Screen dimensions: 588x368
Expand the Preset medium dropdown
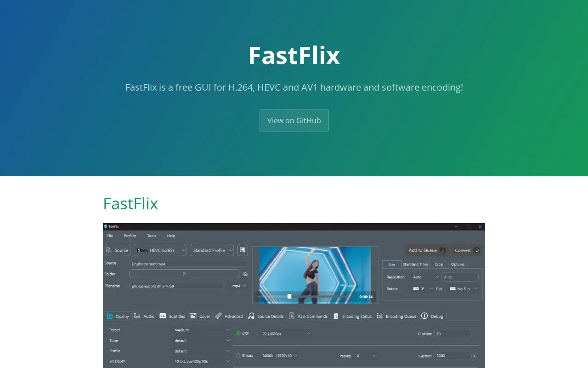[202, 330]
